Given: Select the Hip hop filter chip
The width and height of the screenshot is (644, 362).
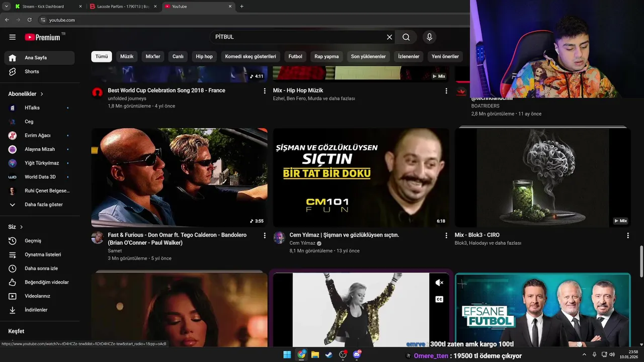Looking at the screenshot, I should click(204, 56).
